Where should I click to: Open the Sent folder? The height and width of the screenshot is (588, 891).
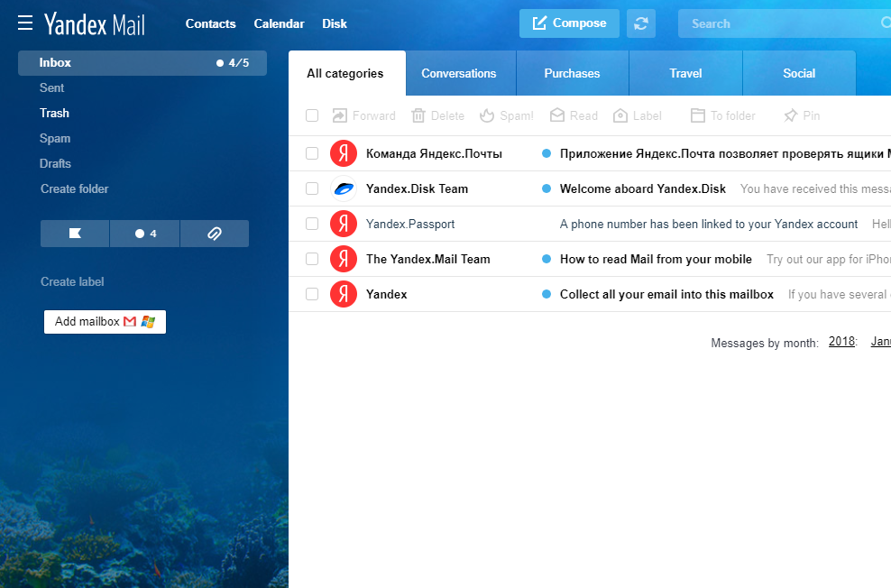51,88
